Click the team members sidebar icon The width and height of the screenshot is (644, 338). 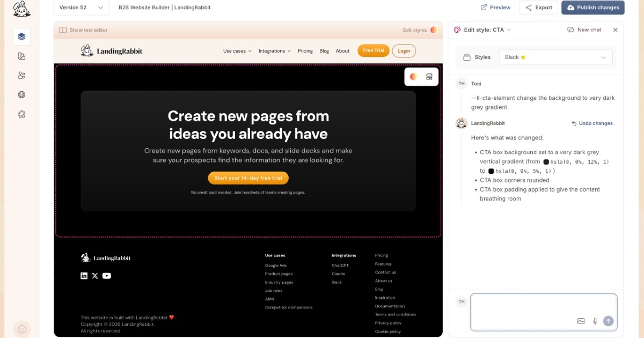pyautogui.click(x=21, y=75)
